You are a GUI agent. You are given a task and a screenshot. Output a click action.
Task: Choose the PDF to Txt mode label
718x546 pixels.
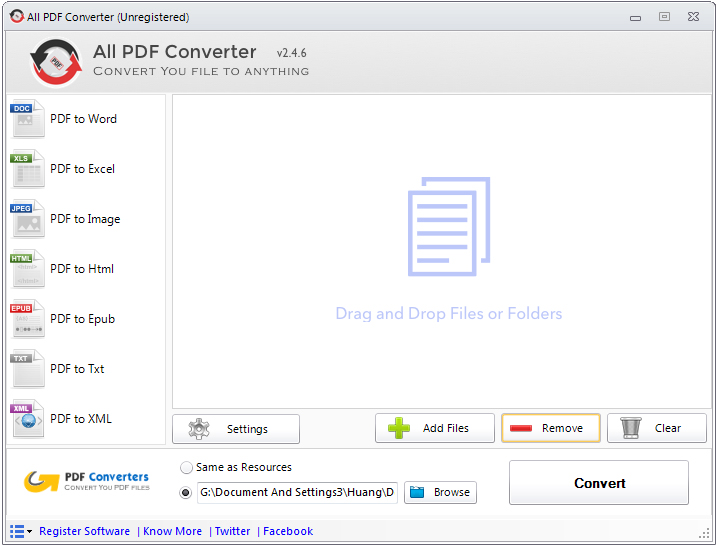click(77, 368)
